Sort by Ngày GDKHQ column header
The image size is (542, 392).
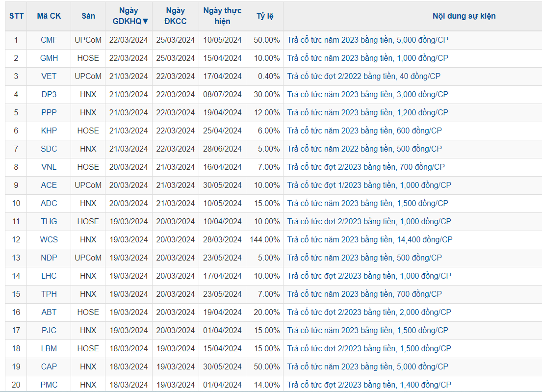129,16
